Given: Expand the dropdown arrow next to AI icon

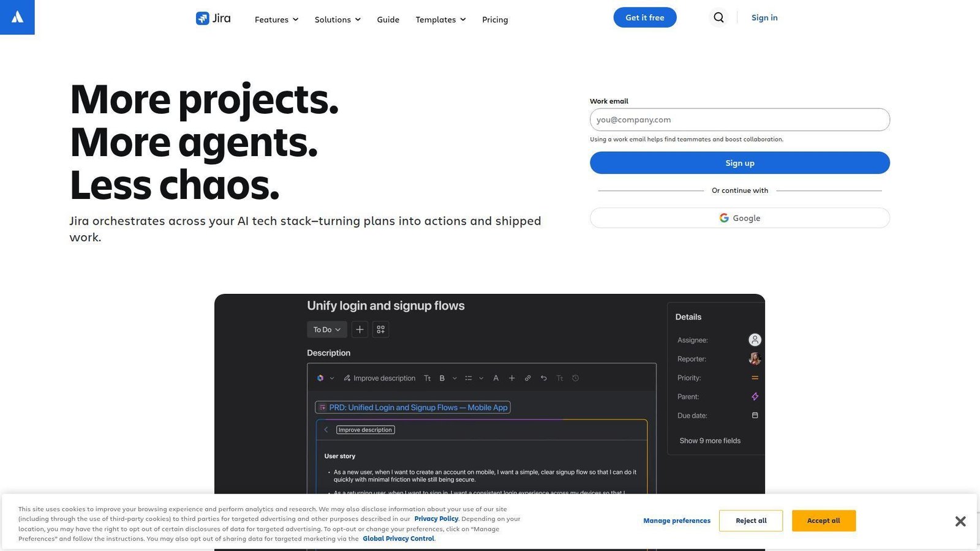Looking at the screenshot, I should pos(332,378).
